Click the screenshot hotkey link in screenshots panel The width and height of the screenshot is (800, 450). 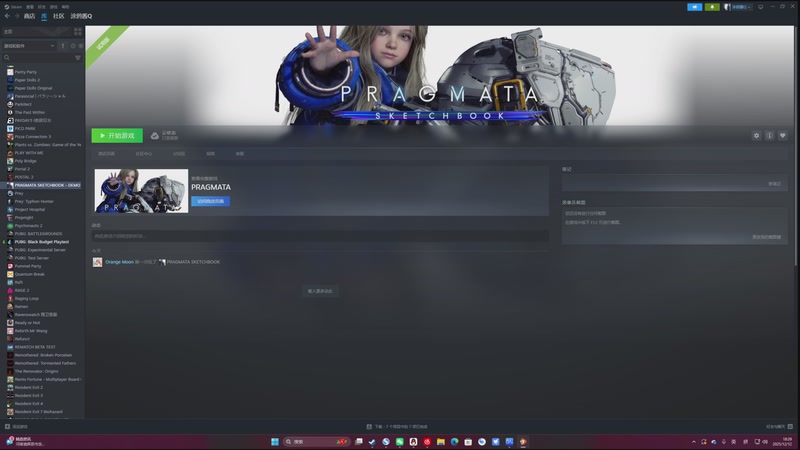click(766, 237)
